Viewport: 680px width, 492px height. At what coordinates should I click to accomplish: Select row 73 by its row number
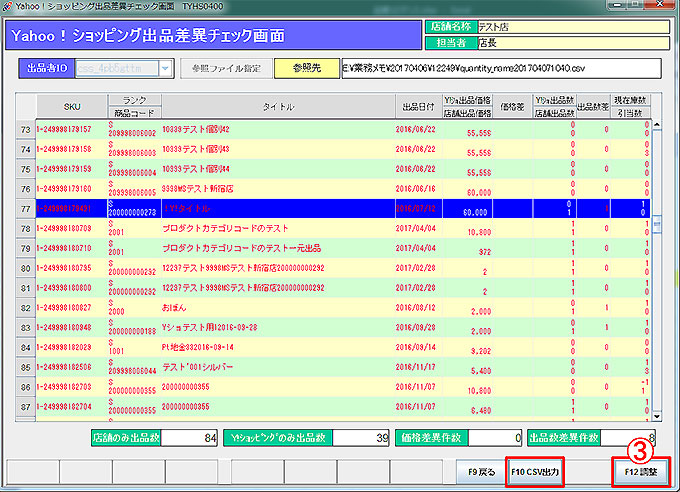click(23, 130)
